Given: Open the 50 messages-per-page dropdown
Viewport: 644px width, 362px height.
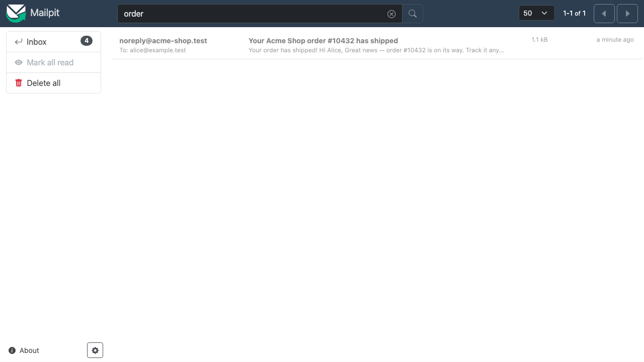Looking at the screenshot, I should click(x=536, y=13).
